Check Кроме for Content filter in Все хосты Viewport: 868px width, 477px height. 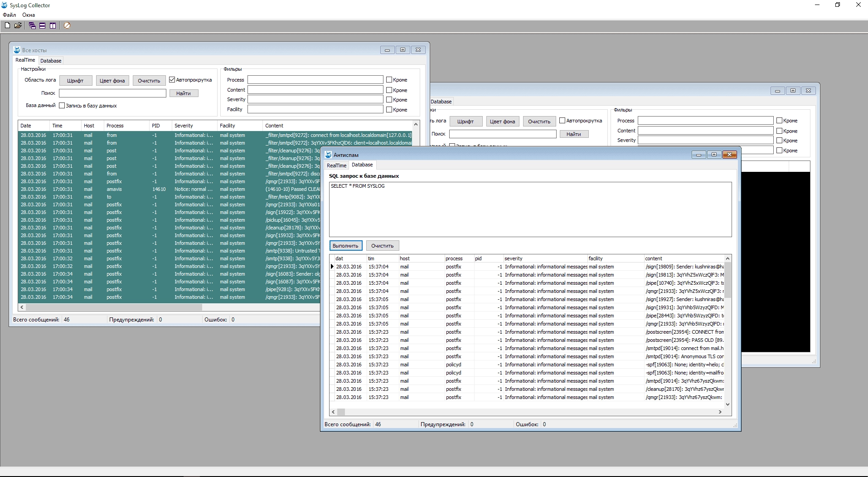point(389,90)
